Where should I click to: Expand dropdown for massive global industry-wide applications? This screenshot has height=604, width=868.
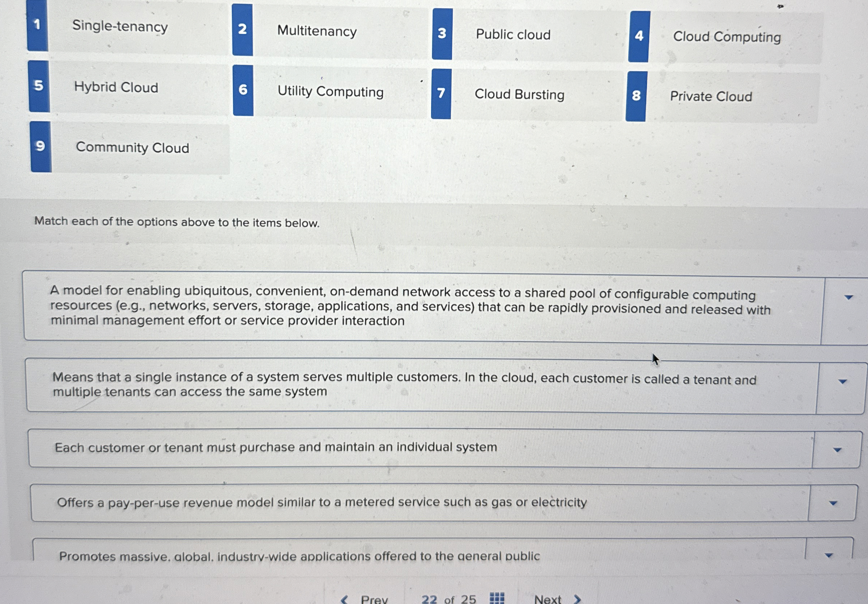[828, 555]
